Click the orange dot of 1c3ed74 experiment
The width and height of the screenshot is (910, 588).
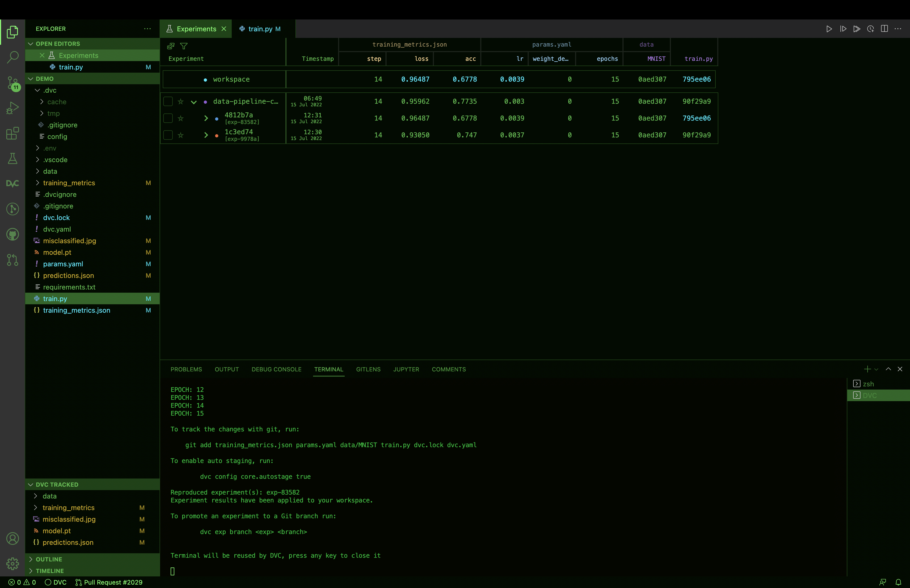pos(216,136)
